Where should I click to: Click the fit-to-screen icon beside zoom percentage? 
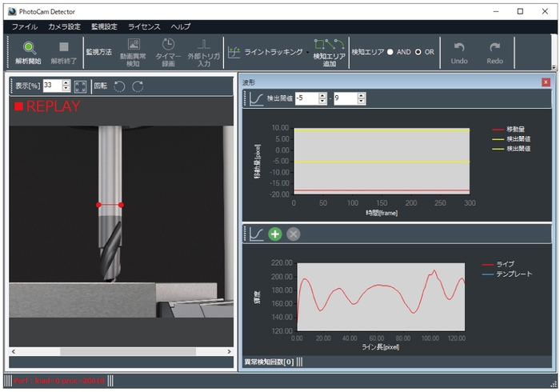pyautogui.click(x=80, y=86)
